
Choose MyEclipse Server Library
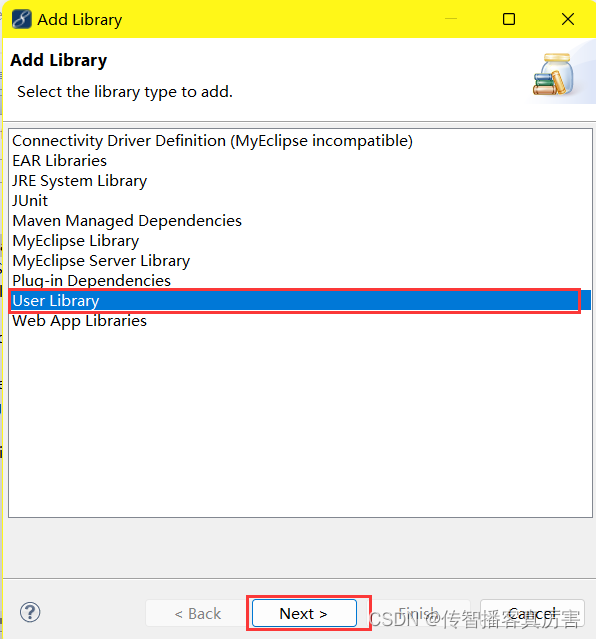click(300, 260)
